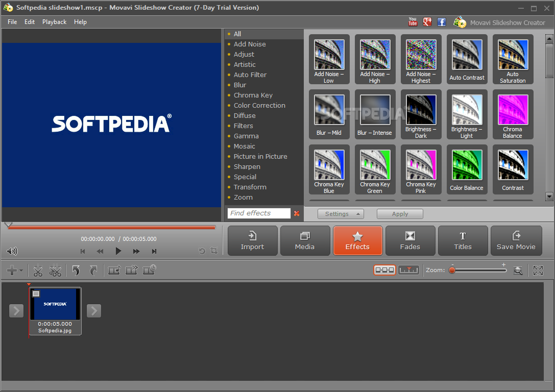This screenshot has height=392, width=555.
Task: Open the Titles tab
Action: 463,241
